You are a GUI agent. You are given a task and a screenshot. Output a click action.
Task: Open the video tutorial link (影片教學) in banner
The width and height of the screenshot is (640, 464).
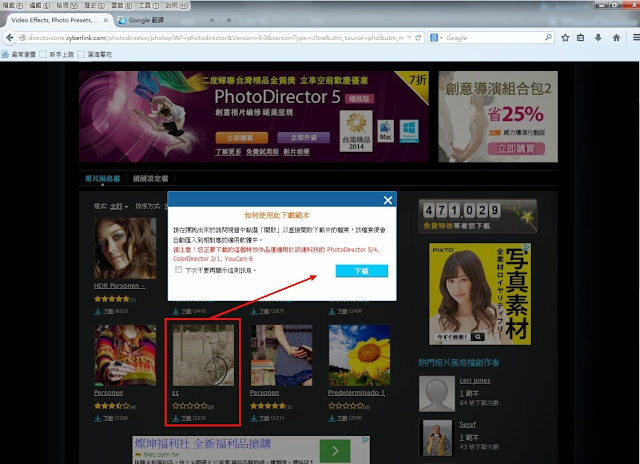click(x=296, y=152)
